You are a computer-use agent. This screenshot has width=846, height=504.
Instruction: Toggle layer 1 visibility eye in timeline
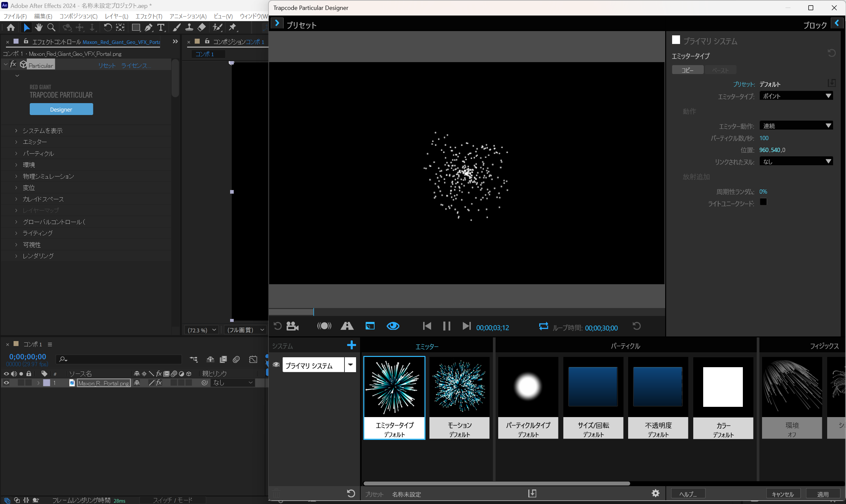pyautogui.click(x=6, y=383)
